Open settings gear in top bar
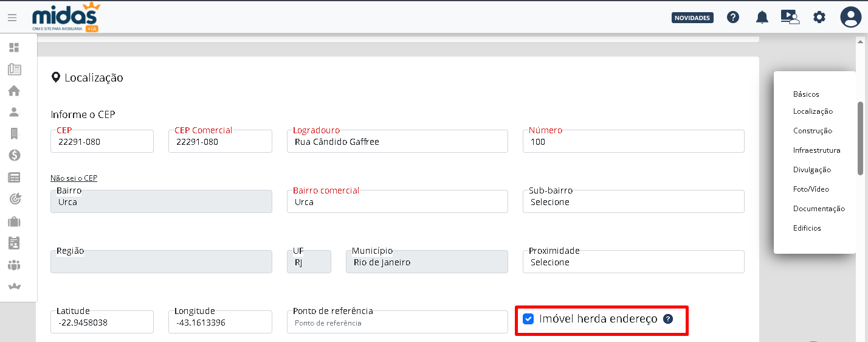Viewport: 868px width, 342px height. click(819, 18)
